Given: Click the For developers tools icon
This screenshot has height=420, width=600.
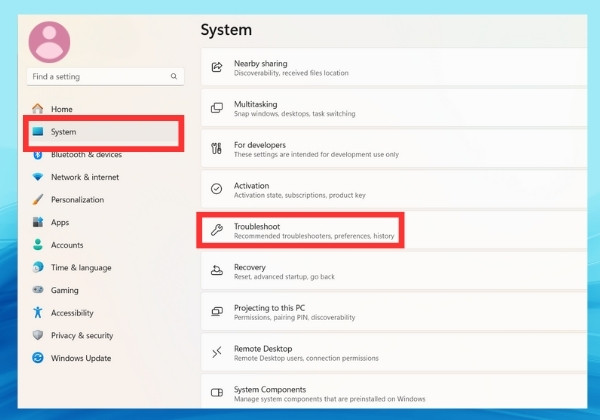Looking at the screenshot, I should tap(217, 148).
